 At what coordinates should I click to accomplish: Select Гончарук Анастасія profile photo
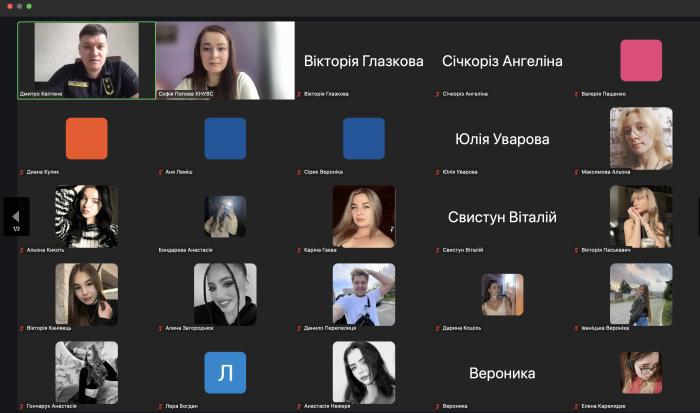pyautogui.click(x=87, y=372)
